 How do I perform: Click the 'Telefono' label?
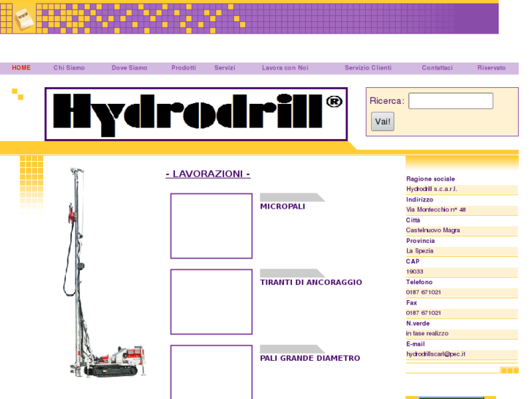click(x=419, y=282)
